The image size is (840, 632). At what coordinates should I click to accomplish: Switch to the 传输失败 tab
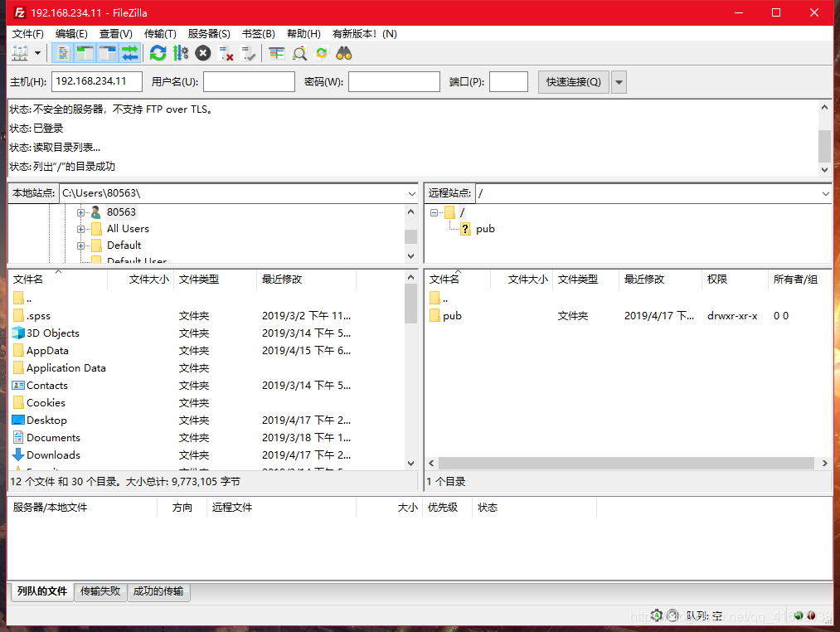tap(100, 591)
